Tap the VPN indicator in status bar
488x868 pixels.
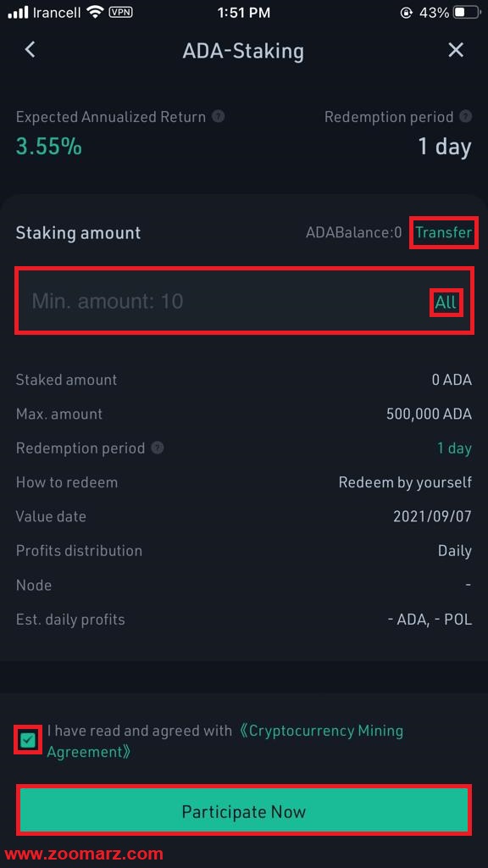click(120, 12)
